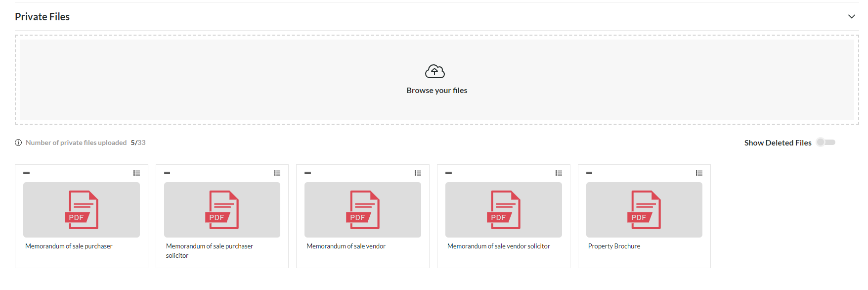
Task: Open list menu on Memorandum of sale vendor card
Action: [418, 173]
